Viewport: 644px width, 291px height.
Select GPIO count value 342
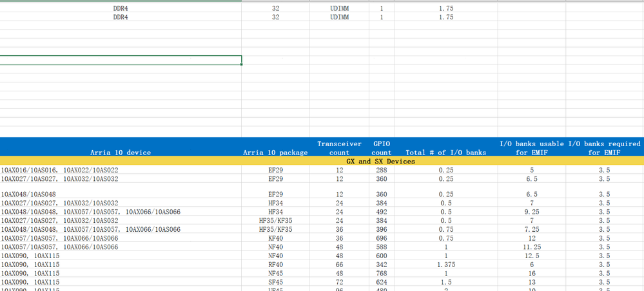click(382, 265)
